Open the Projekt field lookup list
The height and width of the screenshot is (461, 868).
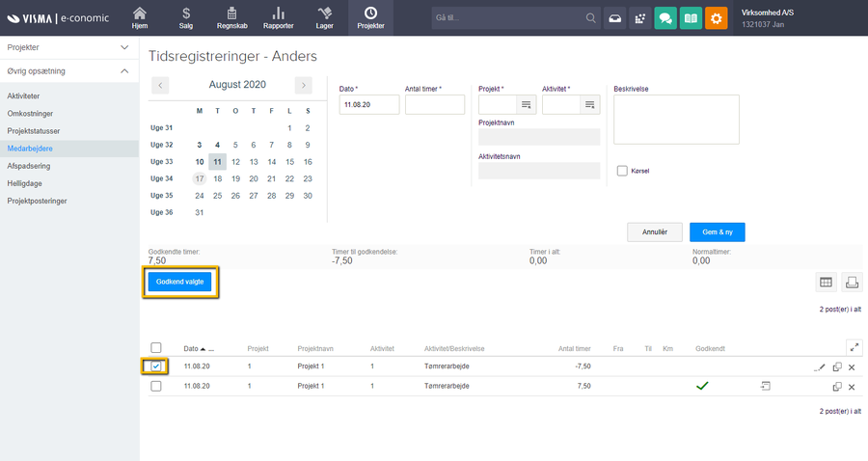[527, 104]
